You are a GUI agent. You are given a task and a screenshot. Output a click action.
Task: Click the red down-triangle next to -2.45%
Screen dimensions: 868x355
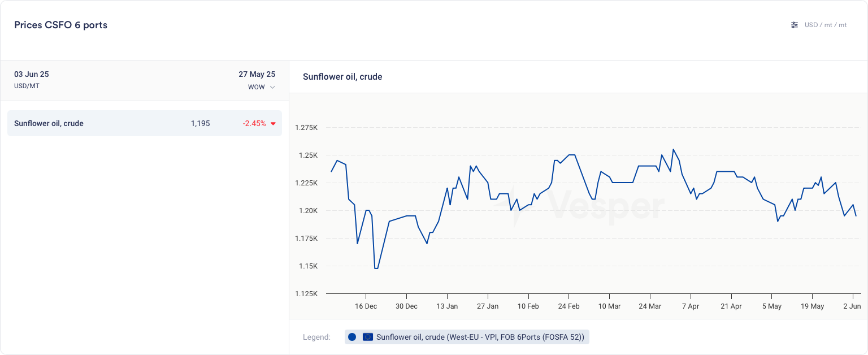click(x=273, y=124)
